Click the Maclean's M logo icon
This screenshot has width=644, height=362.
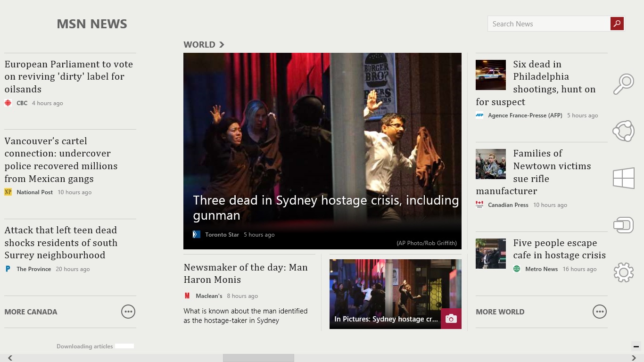pyautogui.click(x=187, y=296)
